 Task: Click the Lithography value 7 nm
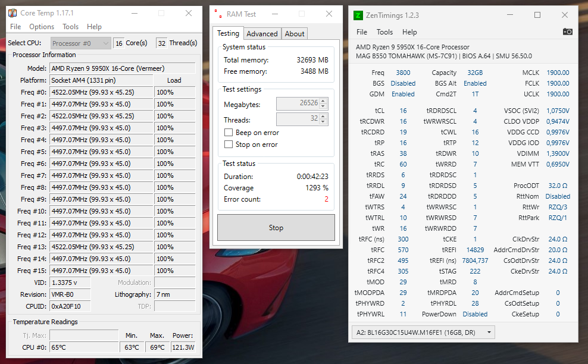pos(175,294)
